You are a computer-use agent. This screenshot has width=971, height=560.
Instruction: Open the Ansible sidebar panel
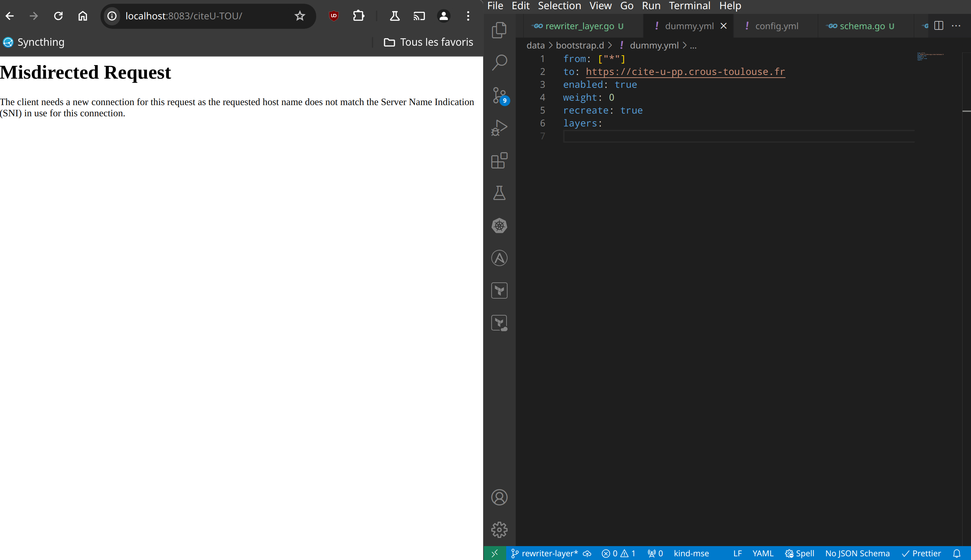click(x=499, y=258)
